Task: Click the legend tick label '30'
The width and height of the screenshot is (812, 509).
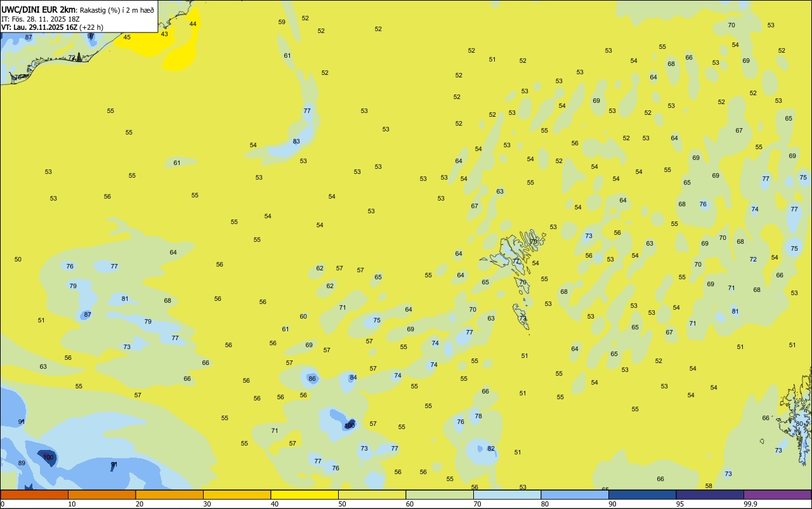Action: tap(207, 504)
